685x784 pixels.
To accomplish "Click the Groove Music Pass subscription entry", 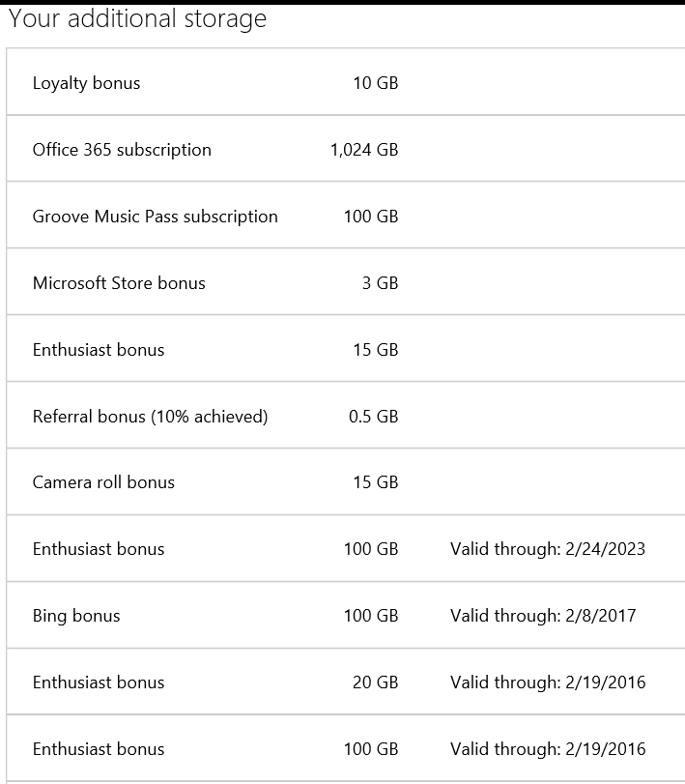I will pyautogui.click(x=155, y=217).
